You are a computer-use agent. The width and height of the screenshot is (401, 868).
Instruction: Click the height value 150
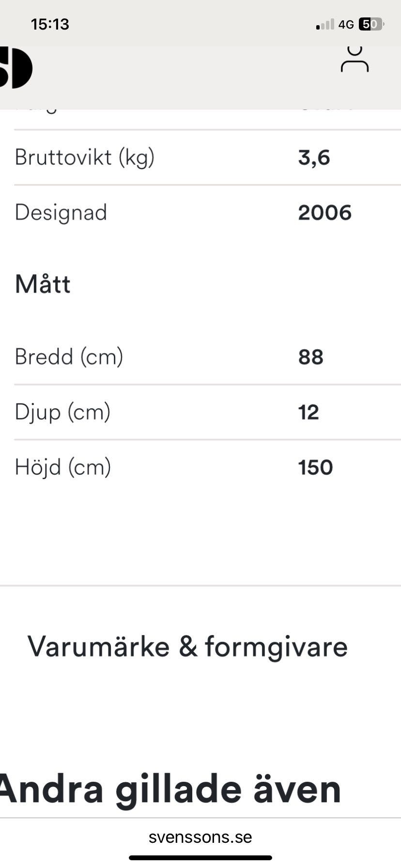click(315, 467)
